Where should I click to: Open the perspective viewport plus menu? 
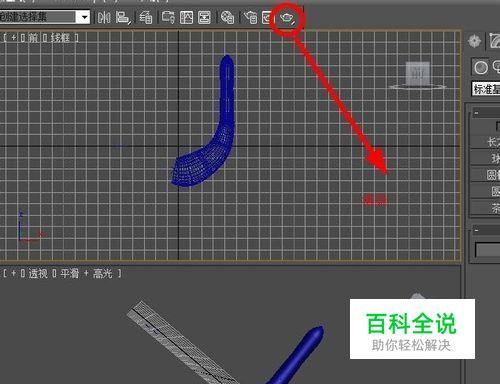(x=13, y=274)
